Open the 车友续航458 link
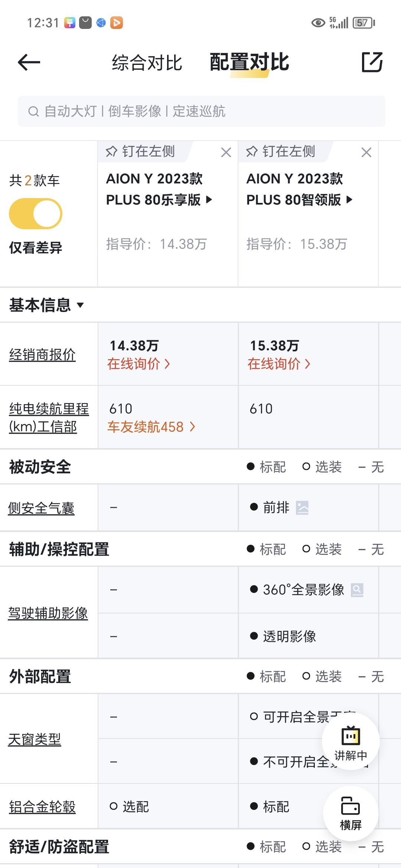Image resolution: width=401 pixels, height=868 pixels. [x=151, y=427]
